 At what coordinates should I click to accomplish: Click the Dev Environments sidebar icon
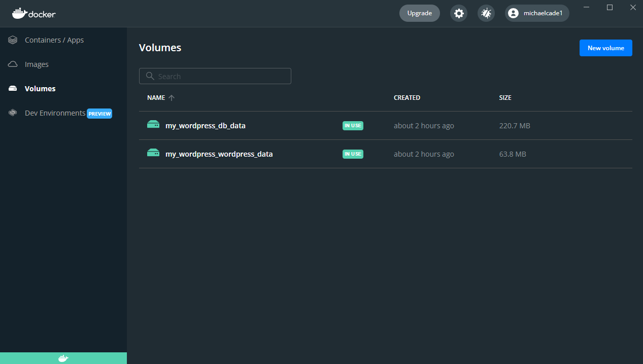tap(13, 113)
